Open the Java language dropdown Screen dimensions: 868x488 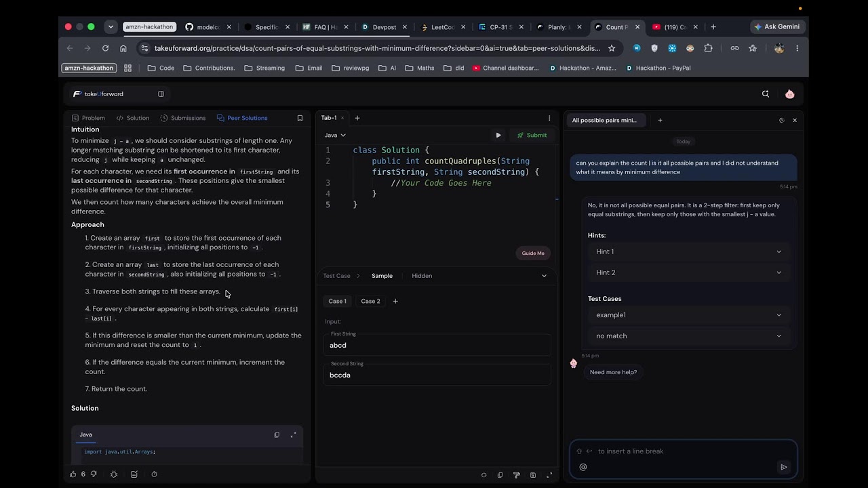pos(335,135)
